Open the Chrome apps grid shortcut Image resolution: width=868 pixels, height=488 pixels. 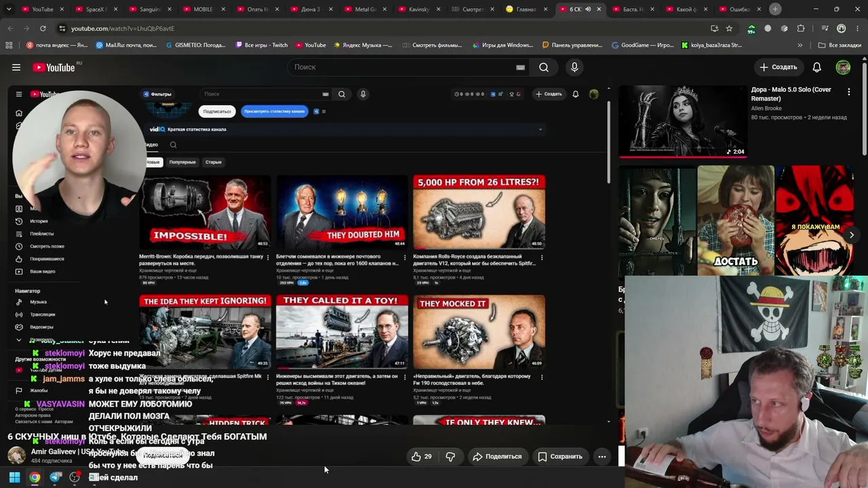tap(9, 45)
